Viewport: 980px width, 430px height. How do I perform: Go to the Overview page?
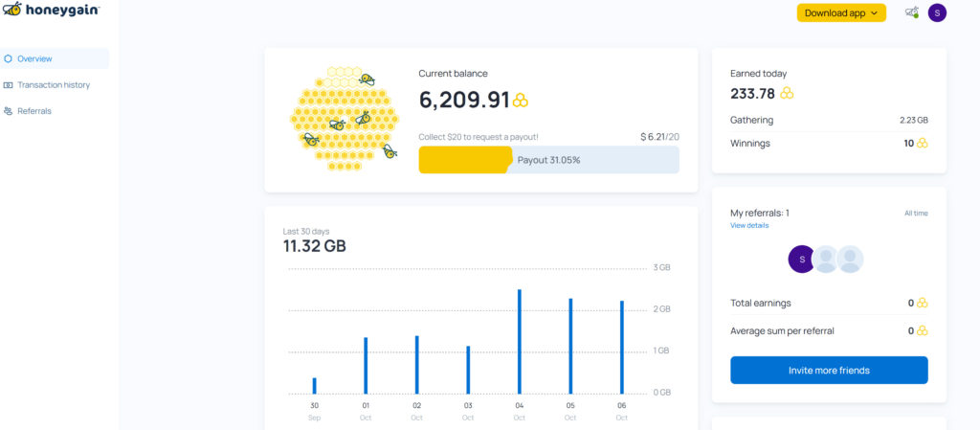click(35, 58)
